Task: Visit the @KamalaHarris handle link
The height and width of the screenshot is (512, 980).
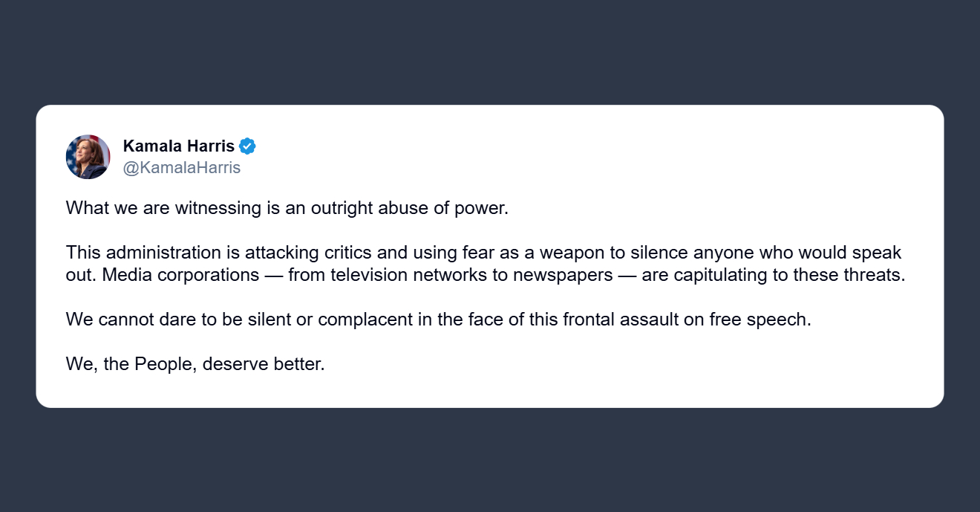Action: pyautogui.click(x=182, y=168)
